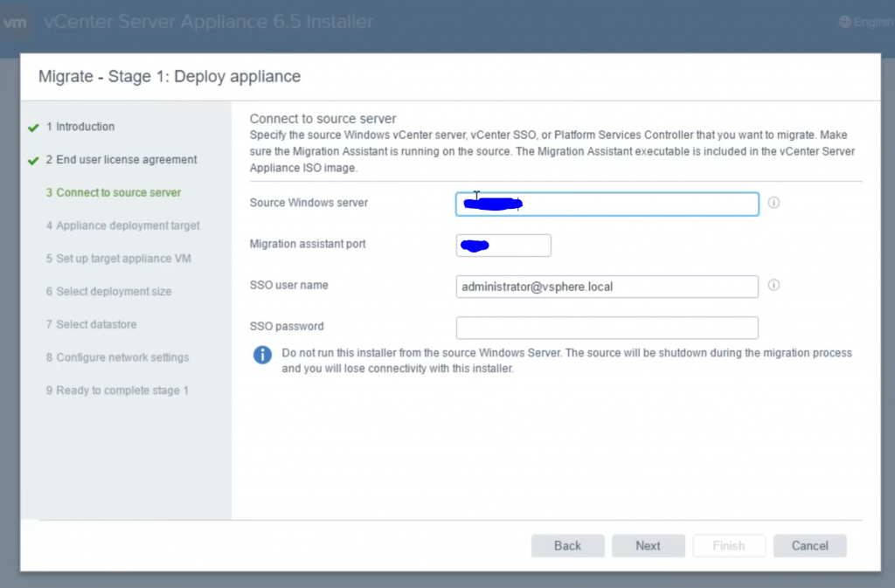
Task: Click the 'Connect to source server' heading
Action: coord(323,119)
